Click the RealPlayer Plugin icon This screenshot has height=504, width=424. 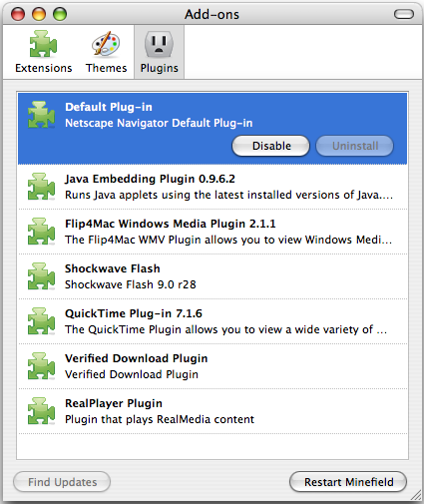(41, 411)
